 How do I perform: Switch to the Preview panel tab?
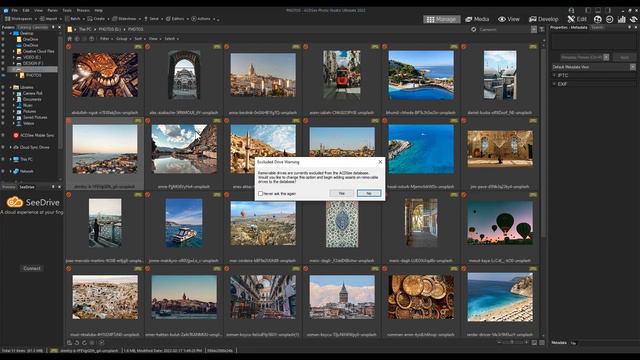9,187
